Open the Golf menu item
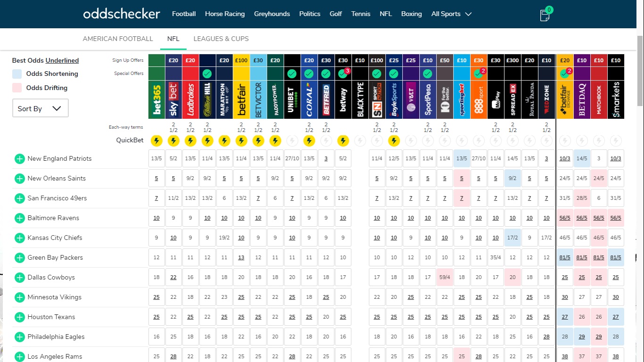 pos(336,14)
